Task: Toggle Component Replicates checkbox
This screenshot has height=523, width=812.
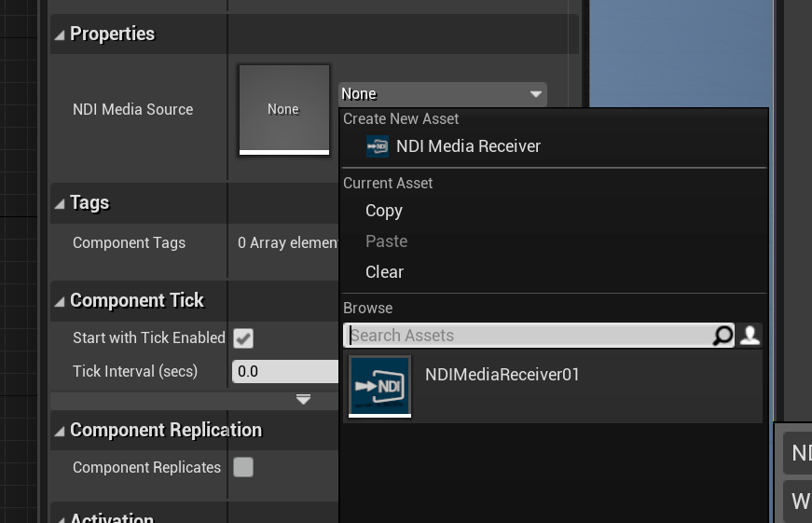Action: [x=243, y=467]
